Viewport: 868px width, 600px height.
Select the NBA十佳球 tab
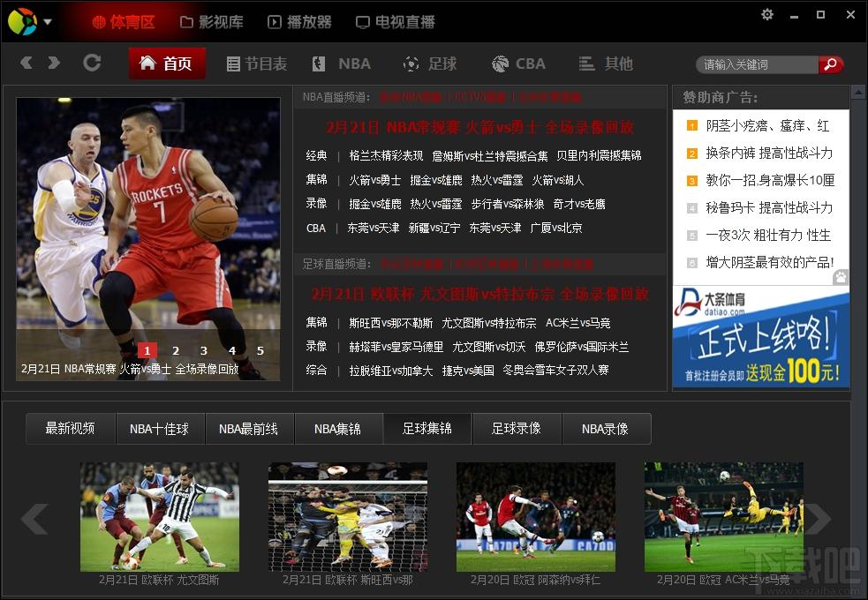160,429
